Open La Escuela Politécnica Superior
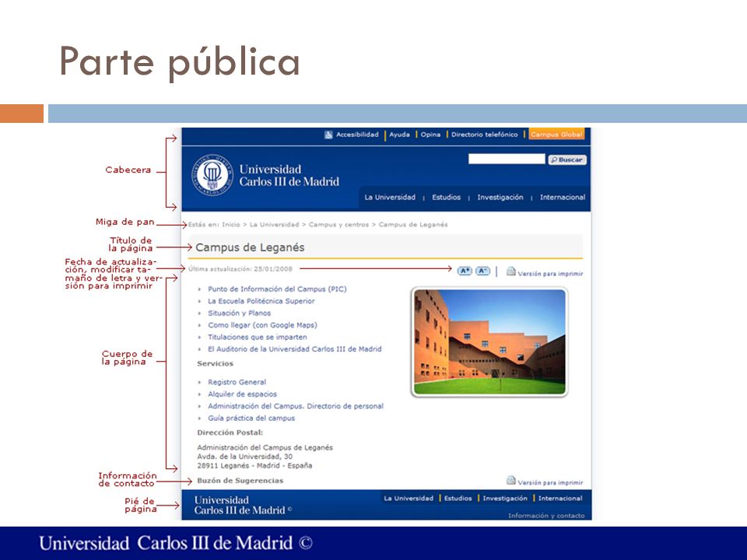The image size is (747, 560). click(x=261, y=301)
